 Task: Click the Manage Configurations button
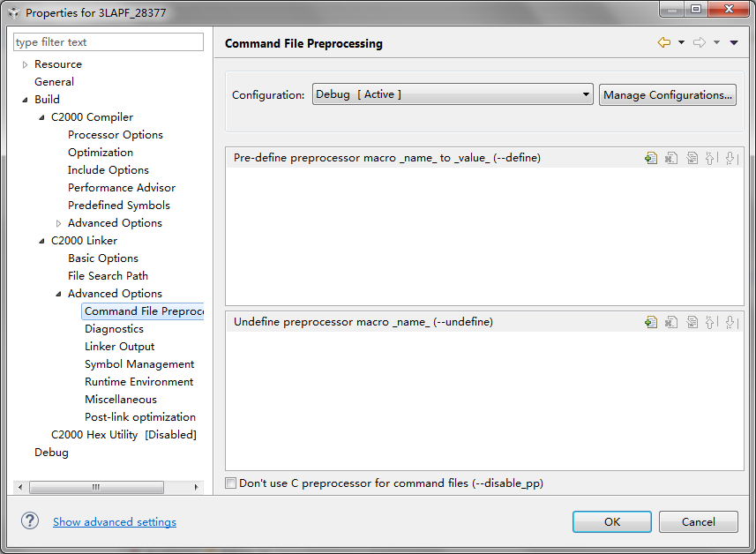click(x=668, y=94)
